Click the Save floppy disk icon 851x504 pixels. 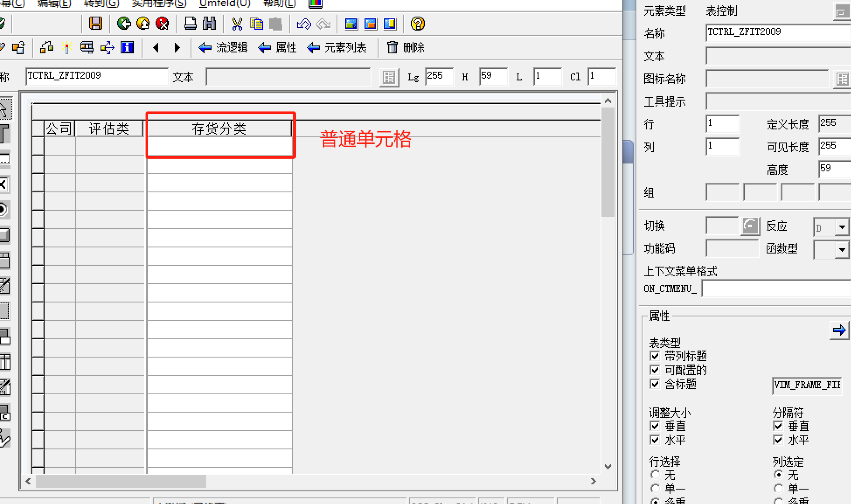click(x=95, y=23)
